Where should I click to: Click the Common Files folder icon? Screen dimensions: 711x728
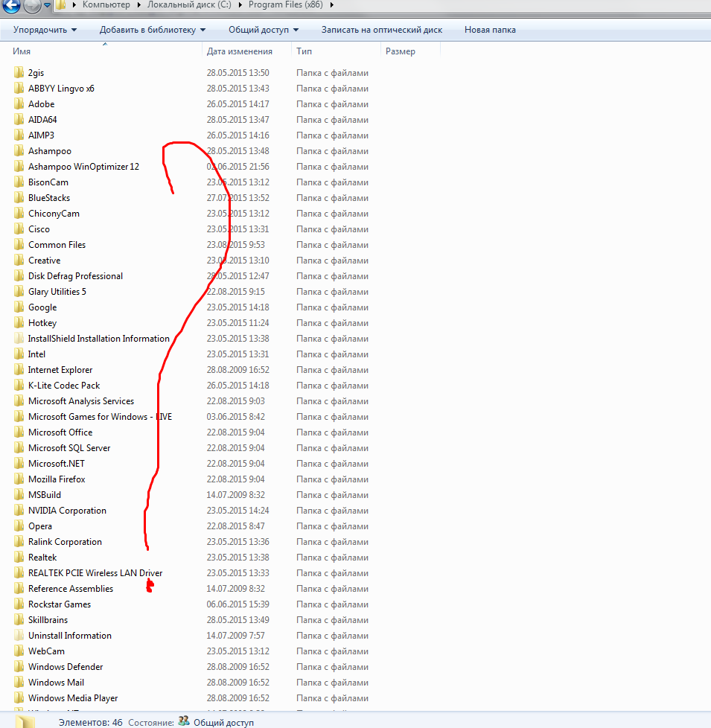pos(19,245)
